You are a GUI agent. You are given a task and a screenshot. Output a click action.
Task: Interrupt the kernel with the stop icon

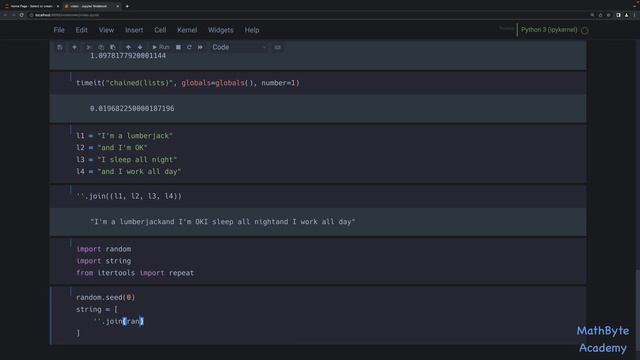pyautogui.click(x=178, y=47)
